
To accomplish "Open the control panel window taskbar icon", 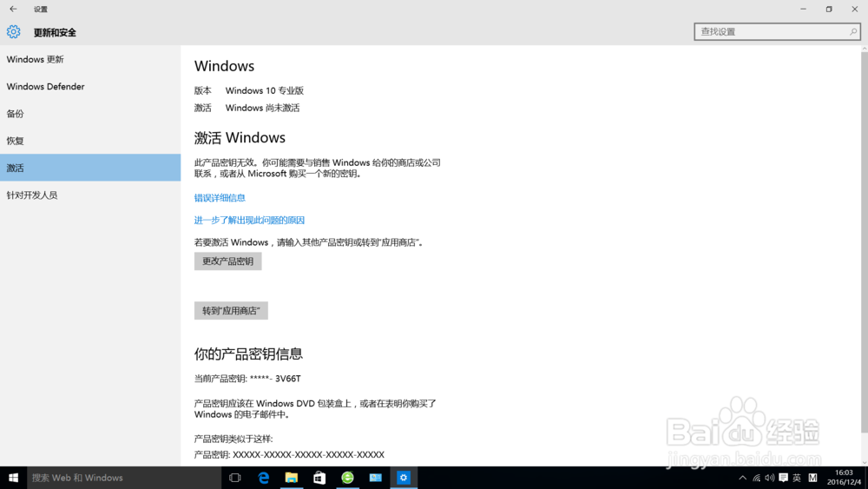I will 375,478.
